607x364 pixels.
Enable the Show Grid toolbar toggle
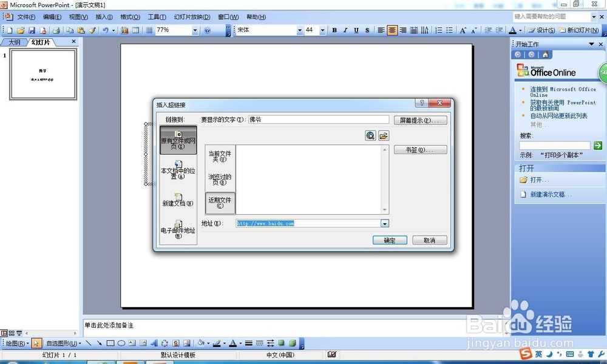(x=149, y=29)
